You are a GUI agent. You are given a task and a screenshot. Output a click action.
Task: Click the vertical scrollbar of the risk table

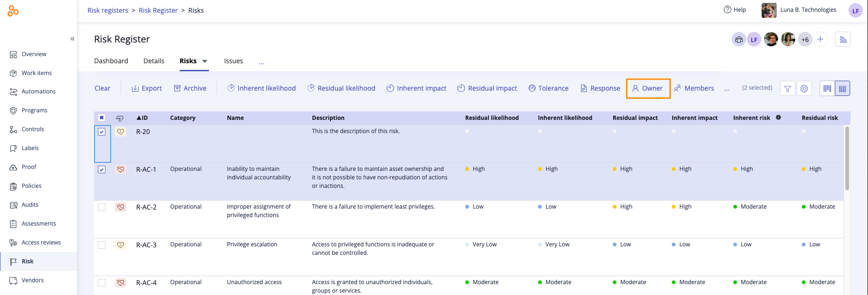click(847, 158)
